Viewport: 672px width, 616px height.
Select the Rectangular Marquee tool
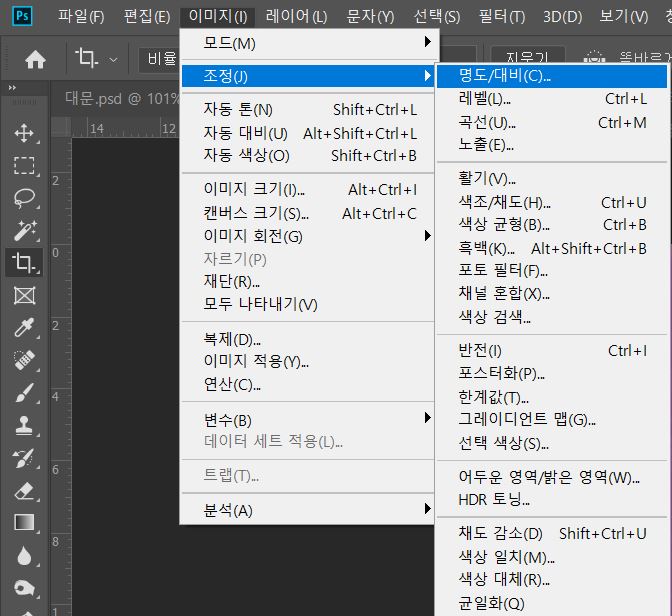coord(24,166)
